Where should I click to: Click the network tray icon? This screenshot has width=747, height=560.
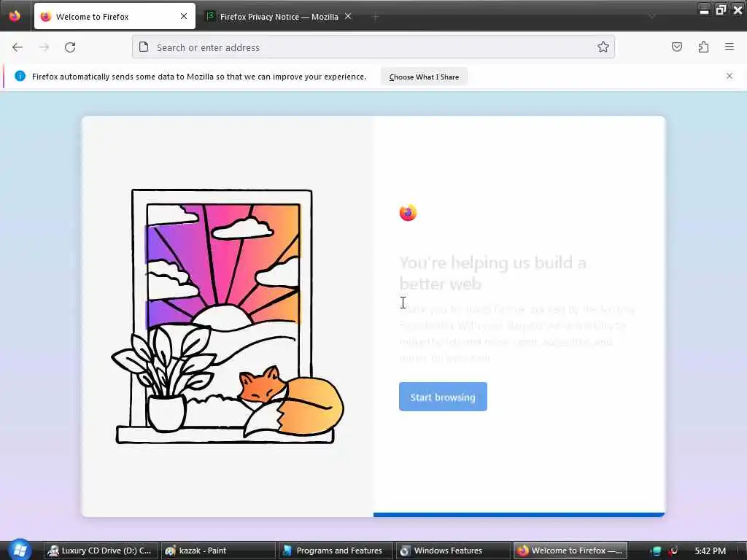pos(656,551)
